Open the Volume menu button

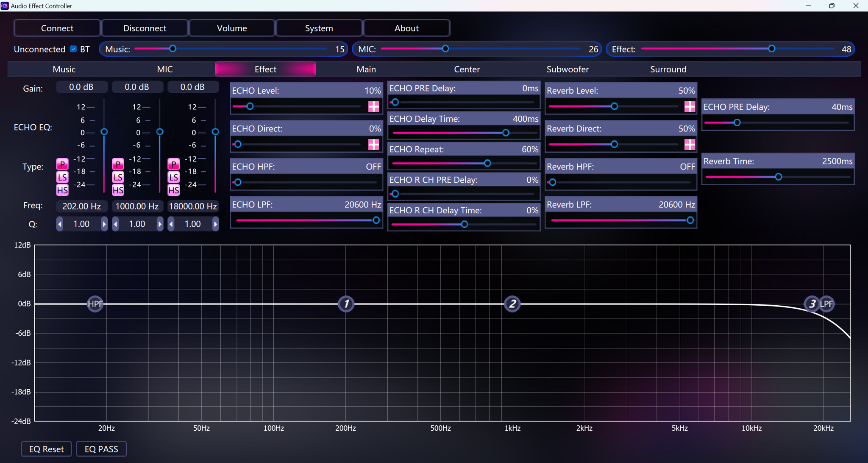pos(232,28)
